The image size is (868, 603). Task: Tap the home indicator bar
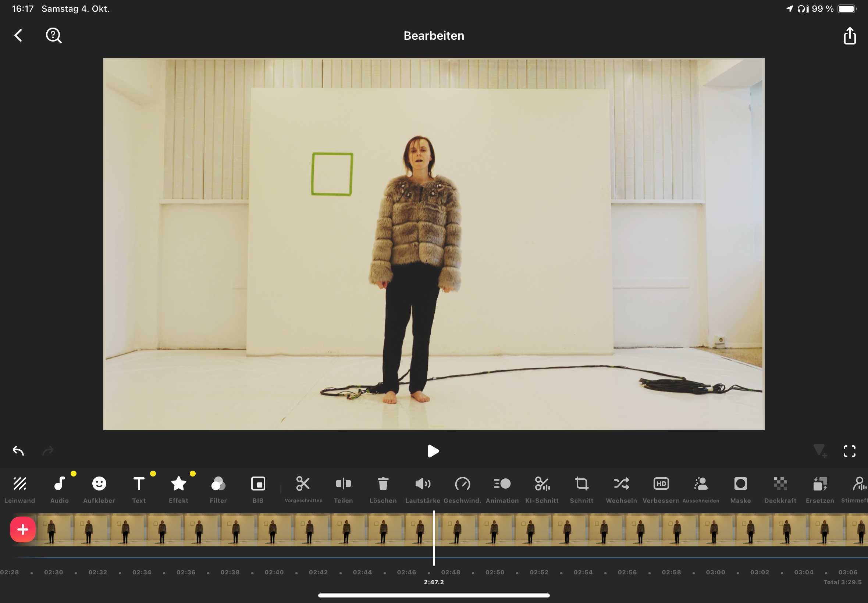(x=434, y=595)
